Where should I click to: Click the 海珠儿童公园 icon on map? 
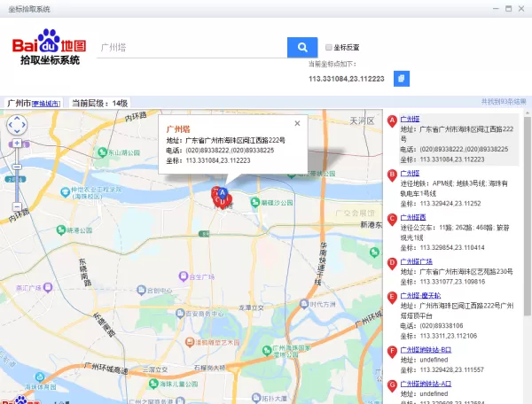[x=153, y=384]
